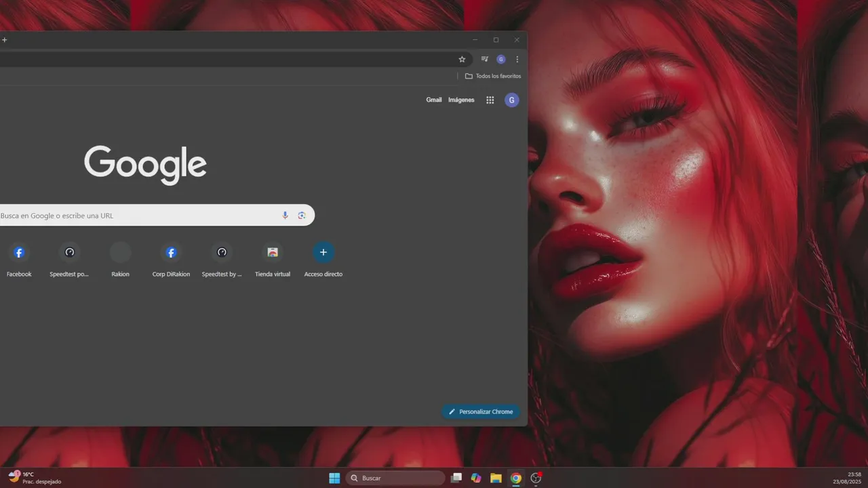Open the Facebook shortcut
The width and height of the screenshot is (868, 488).
point(19,260)
